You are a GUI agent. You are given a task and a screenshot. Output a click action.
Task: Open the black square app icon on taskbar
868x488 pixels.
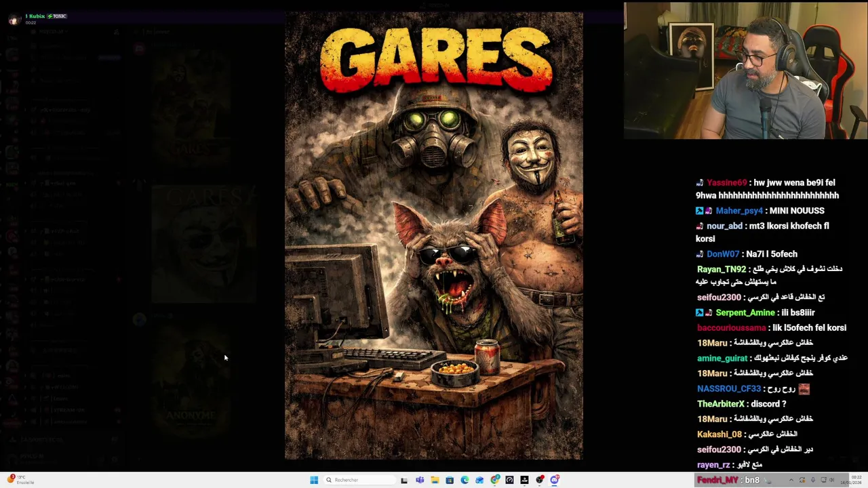(524, 480)
